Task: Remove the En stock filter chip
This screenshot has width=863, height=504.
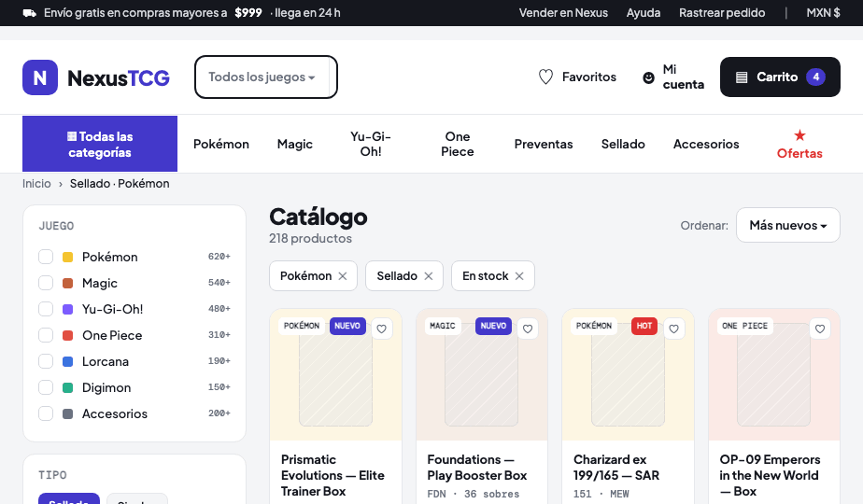Action: click(519, 275)
